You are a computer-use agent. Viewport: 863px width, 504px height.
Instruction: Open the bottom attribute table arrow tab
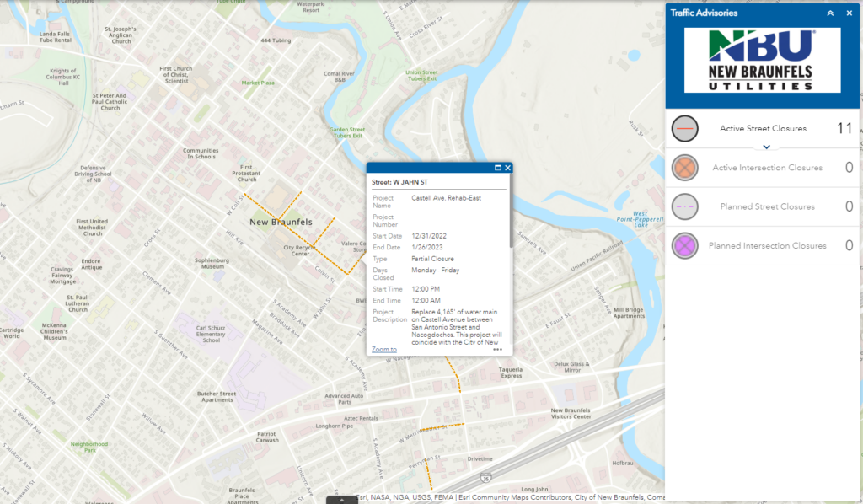[342, 500]
